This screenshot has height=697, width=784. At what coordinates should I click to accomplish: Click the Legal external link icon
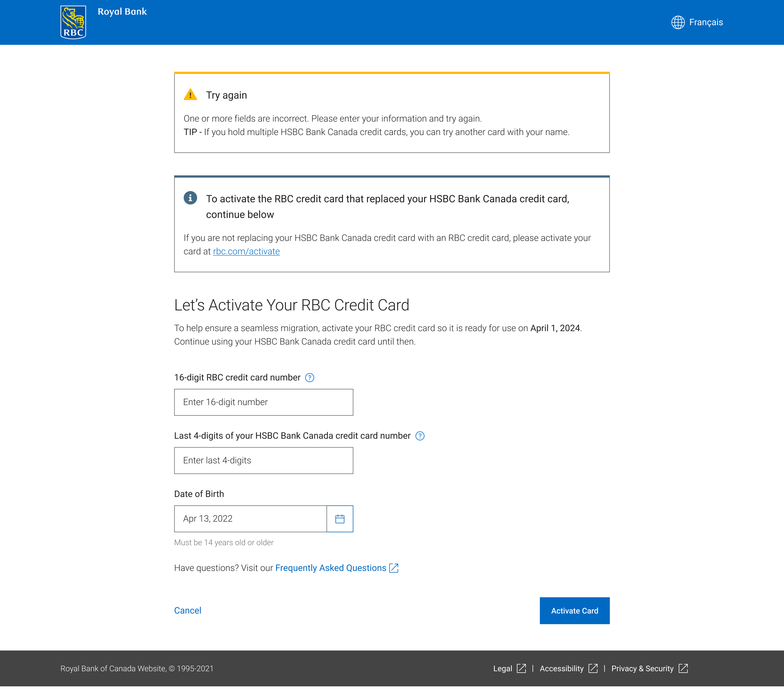pos(521,669)
